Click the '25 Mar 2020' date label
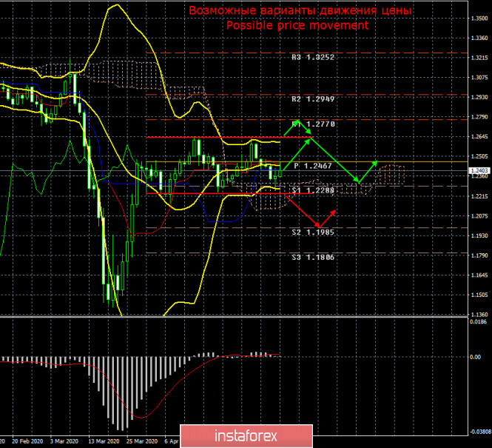The width and height of the screenshot is (492, 448). (x=142, y=441)
